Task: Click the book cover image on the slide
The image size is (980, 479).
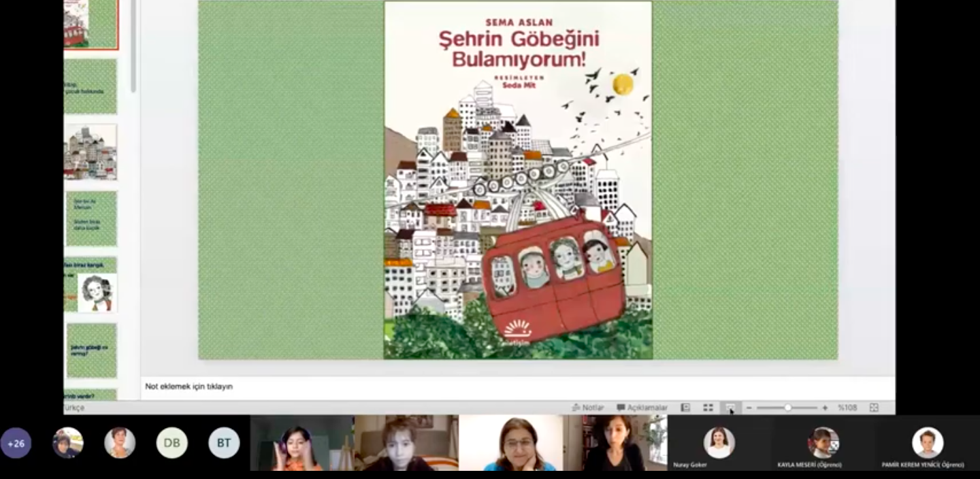Action: coord(518,180)
